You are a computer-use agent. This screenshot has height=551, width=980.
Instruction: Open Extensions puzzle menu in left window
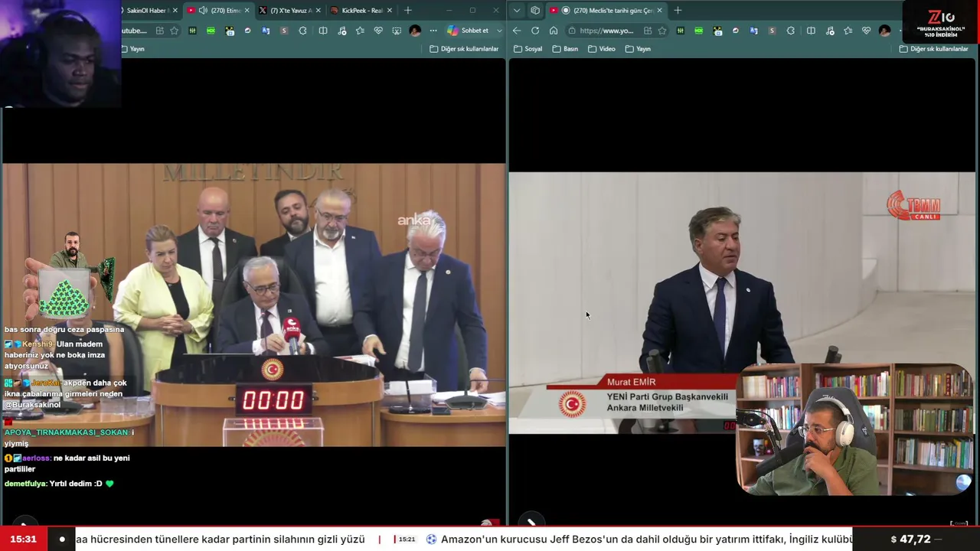click(303, 31)
